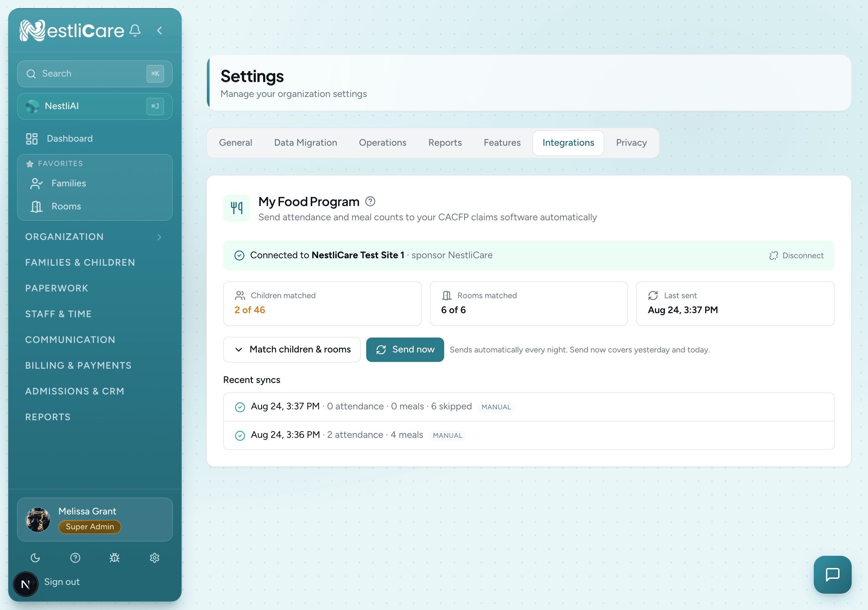Expand the REPORTS sidebar section
868x610 pixels.
95,417
